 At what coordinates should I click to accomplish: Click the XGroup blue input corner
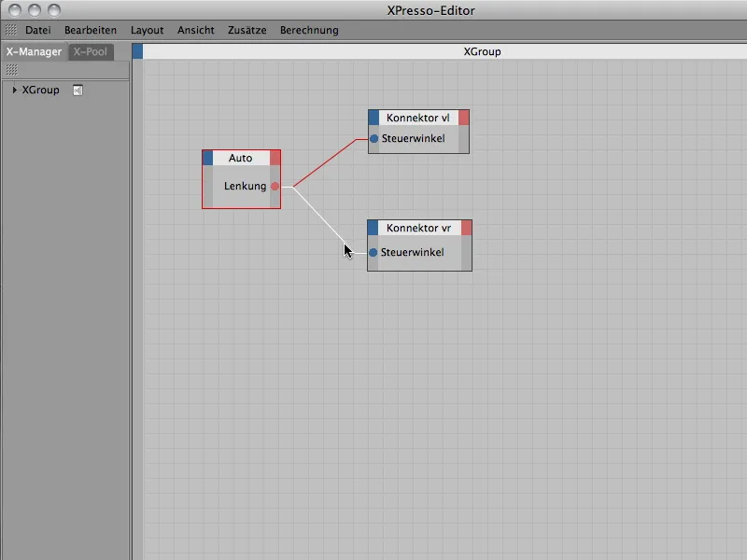click(137, 51)
